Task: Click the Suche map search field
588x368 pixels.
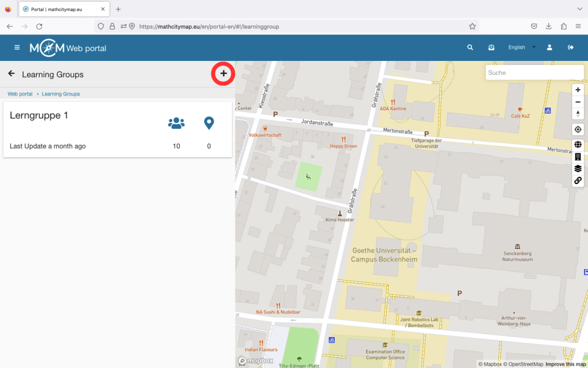Action: click(x=534, y=72)
